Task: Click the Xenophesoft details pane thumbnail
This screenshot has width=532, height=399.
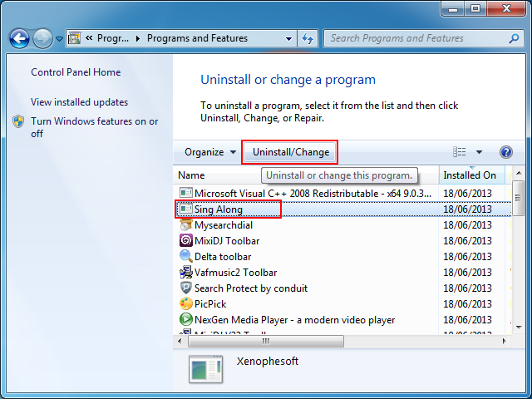Action: (x=205, y=369)
